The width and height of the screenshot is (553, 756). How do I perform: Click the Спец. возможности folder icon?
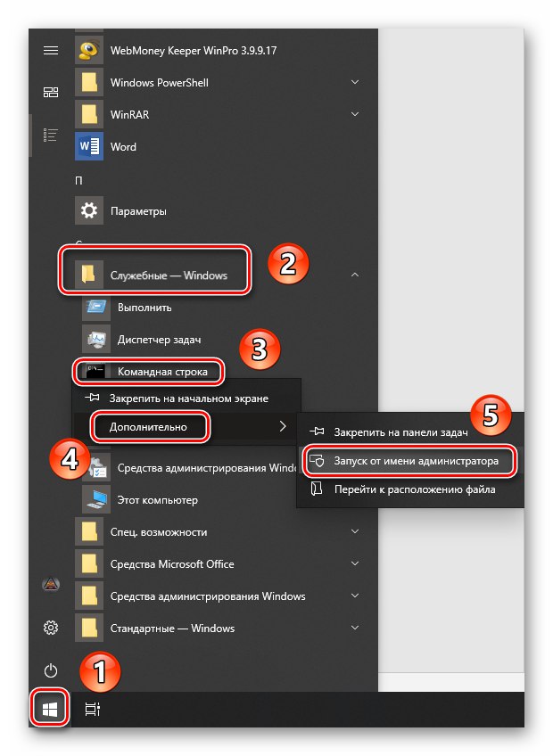point(89,532)
